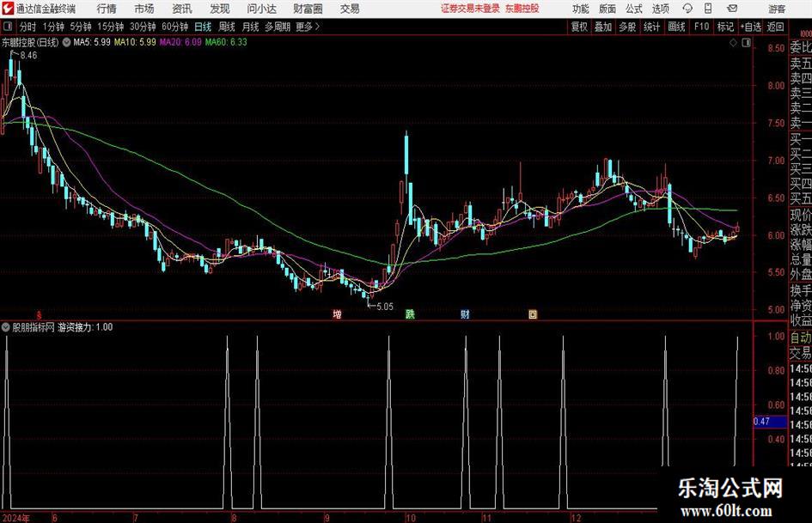
Task: Open the 交易 menu
Action: coord(350,9)
